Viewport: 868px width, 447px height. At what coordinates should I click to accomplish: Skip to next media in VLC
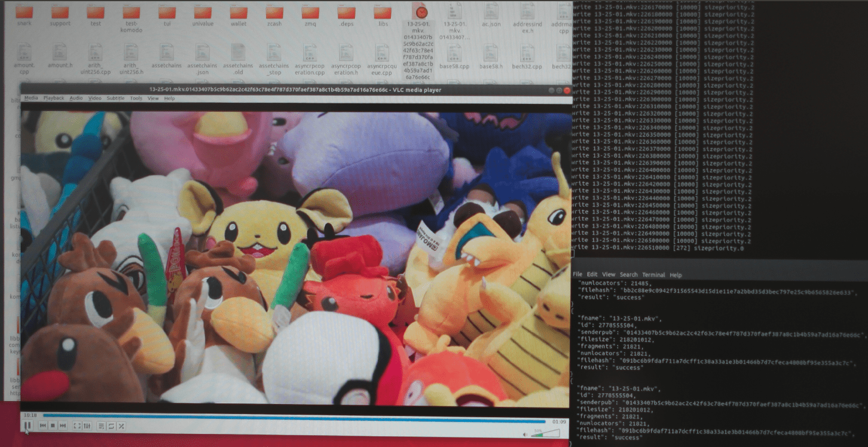pos(63,425)
